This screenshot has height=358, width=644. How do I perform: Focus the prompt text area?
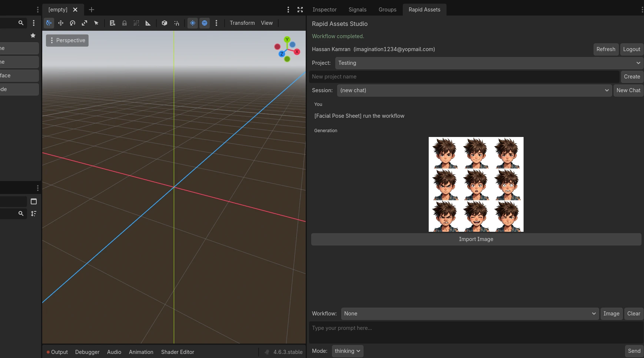click(476, 332)
